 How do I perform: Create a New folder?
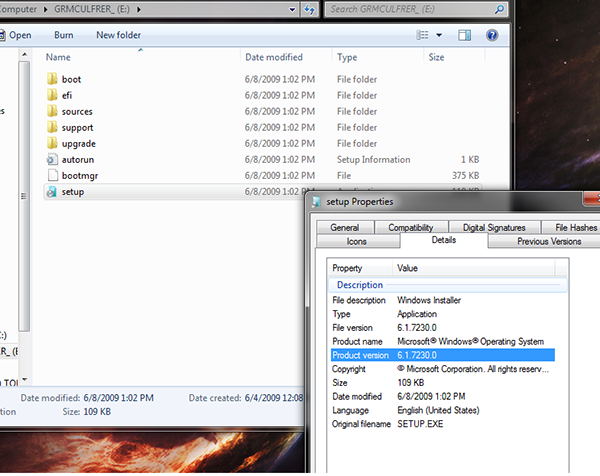tap(119, 35)
